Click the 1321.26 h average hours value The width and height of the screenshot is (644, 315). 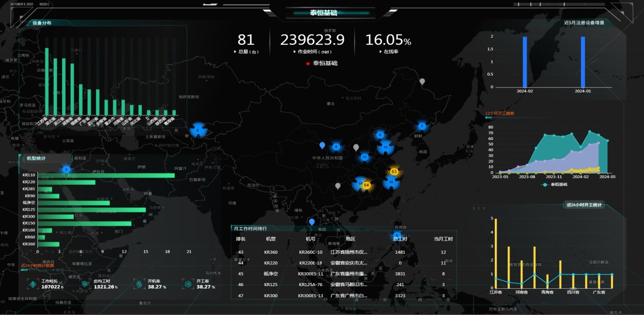click(106, 287)
